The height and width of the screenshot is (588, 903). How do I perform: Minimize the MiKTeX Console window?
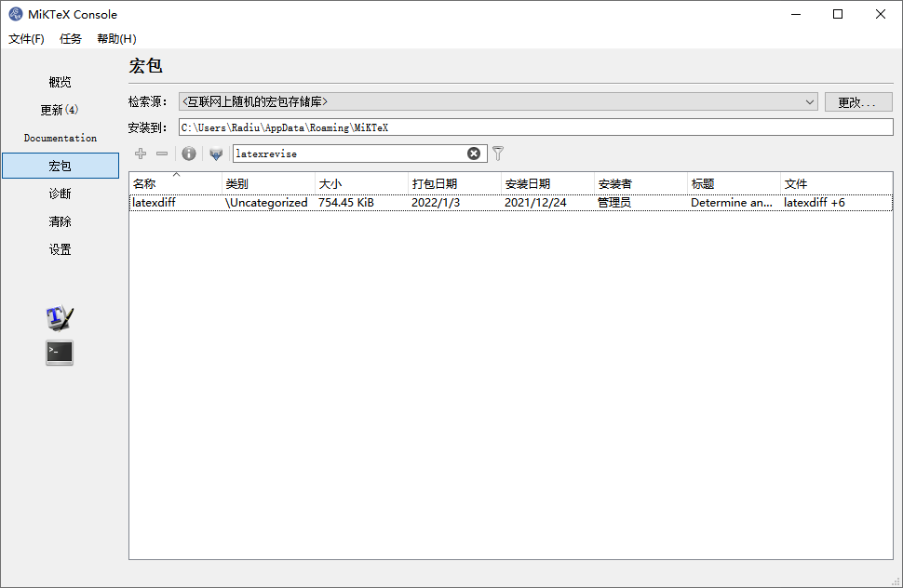point(796,14)
